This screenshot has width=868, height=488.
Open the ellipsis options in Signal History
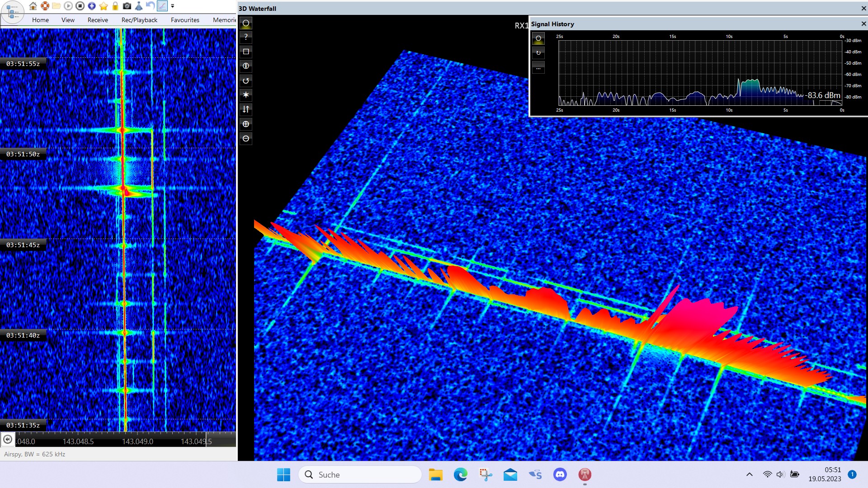point(538,68)
